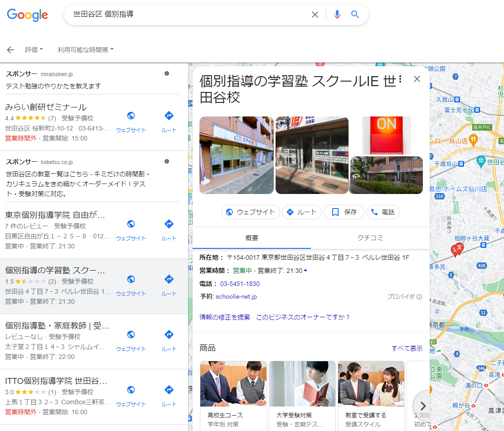Image resolution: width=504 pixels, height=431 pixels.
Task: View the school entrance photo thumbnail
Action: tap(312, 155)
